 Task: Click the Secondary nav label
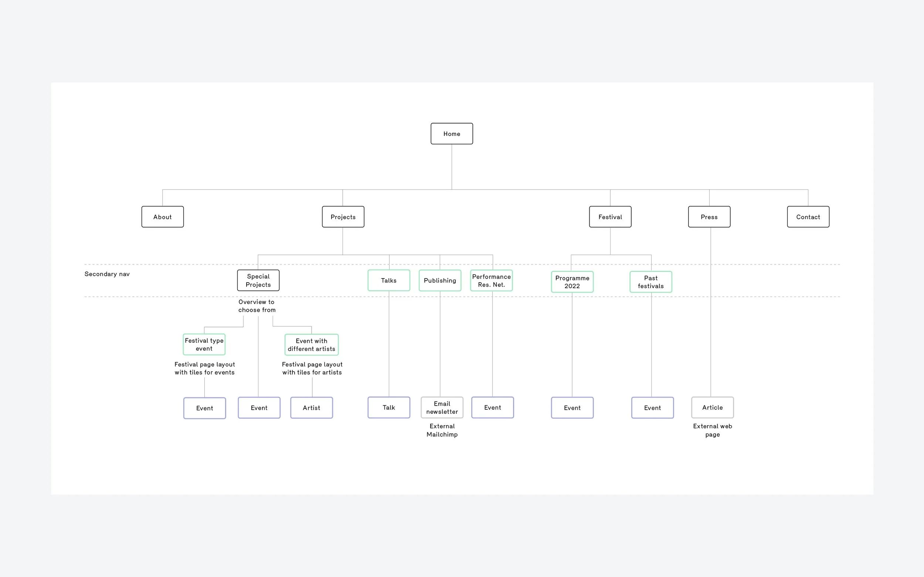107,274
